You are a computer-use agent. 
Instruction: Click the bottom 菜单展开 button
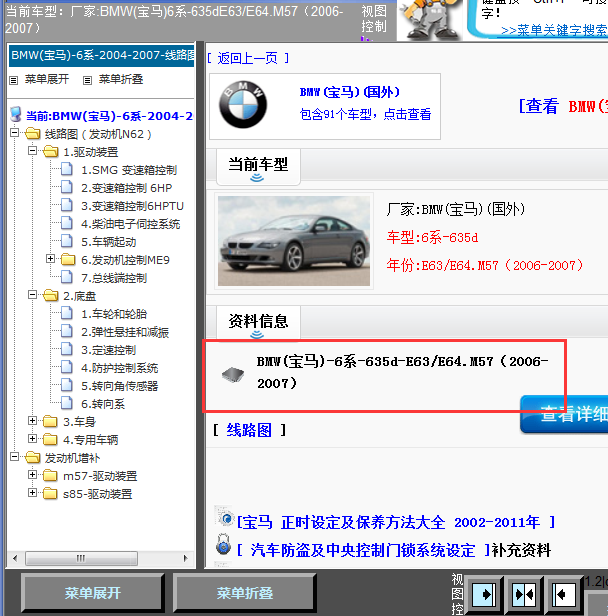point(93,593)
